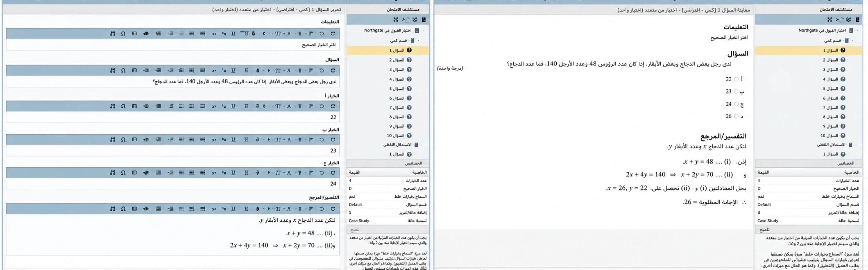The height and width of the screenshot is (270, 868).
Task: Click السؤال text field about الدجاج والأبقار
Action: coord(173,82)
